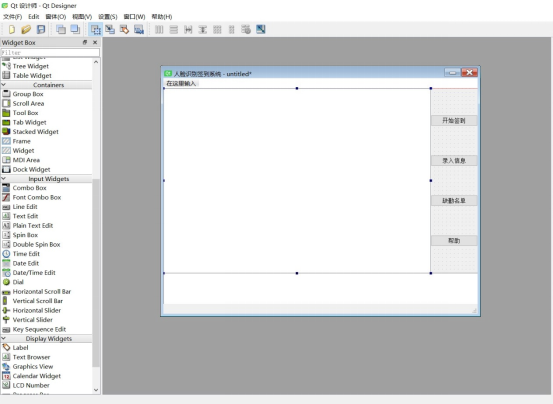Click the 开始签到 button on form
This screenshot has height=404, width=553.
click(x=454, y=121)
